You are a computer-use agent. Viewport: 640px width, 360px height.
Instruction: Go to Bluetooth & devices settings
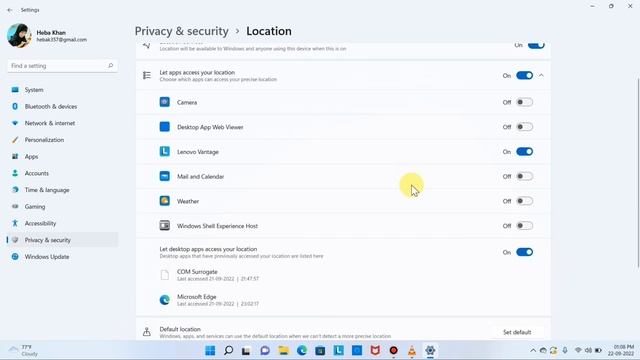[x=62, y=107]
